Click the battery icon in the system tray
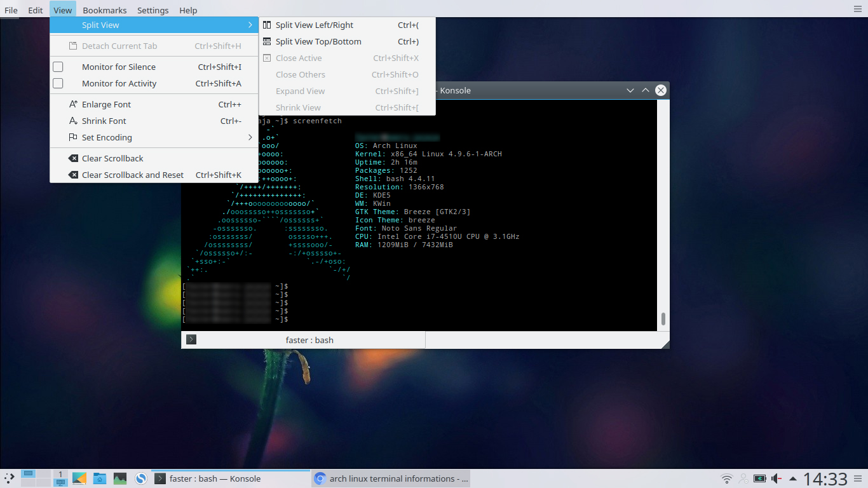Viewport: 868px width, 488px height. [760, 478]
